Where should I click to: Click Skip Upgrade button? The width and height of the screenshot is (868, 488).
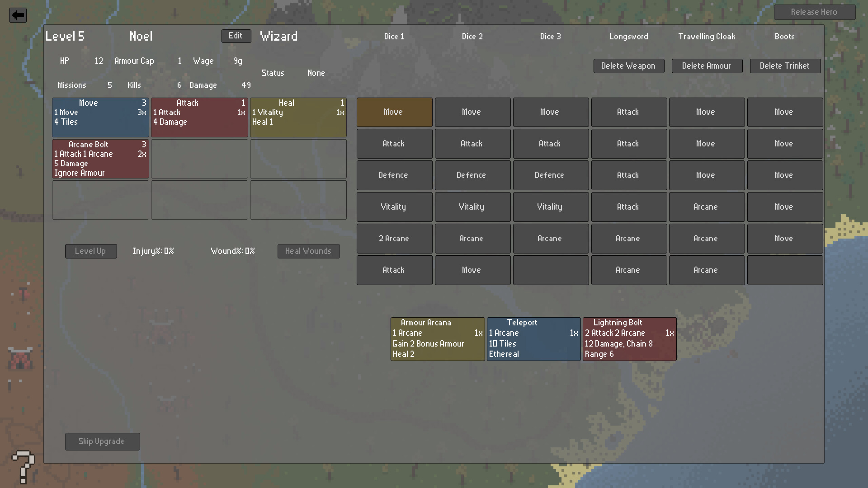click(x=102, y=441)
